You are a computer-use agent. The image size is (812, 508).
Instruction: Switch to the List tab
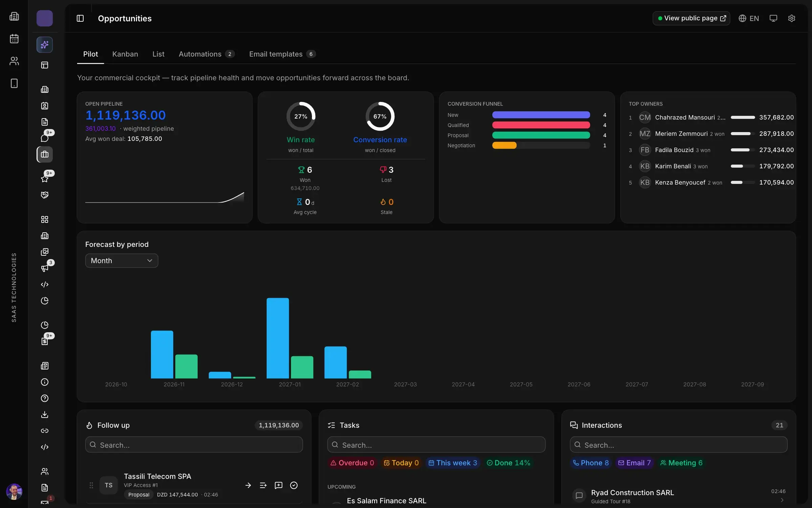pyautogui.click(x=158, y=54)
